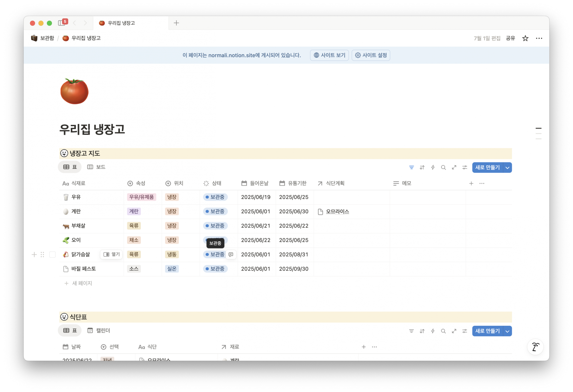The width and height of the screenshot is (573, 392).
Task: Open 냉장고 지도 database as full page
Action: (x=454, y=167)
